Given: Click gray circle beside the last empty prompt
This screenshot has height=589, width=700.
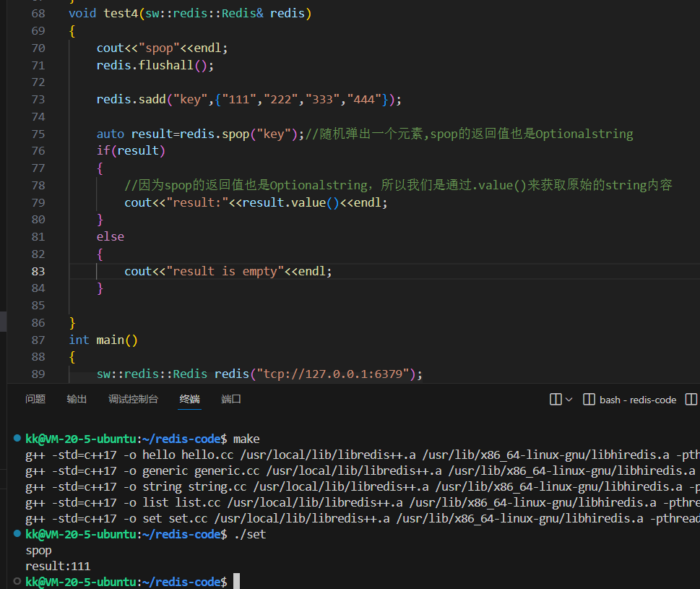Looking at the screenshot, I should click(x=17, y=582).
